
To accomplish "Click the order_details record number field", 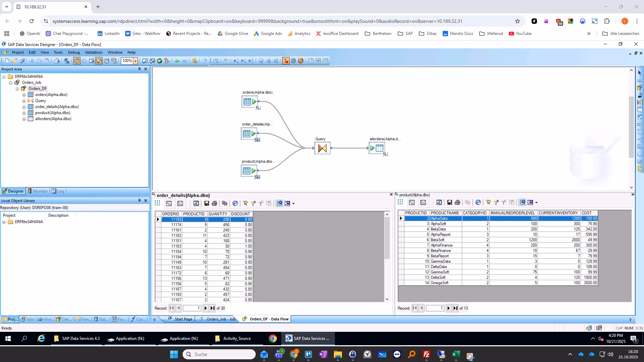I will pyautogui.click(x=192, y=308).
